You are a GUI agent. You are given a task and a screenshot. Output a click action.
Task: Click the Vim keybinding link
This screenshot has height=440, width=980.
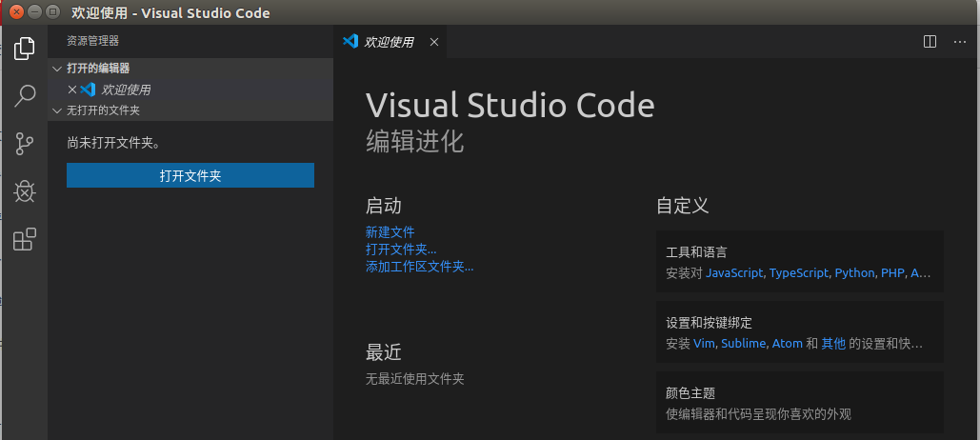(705, 343)
